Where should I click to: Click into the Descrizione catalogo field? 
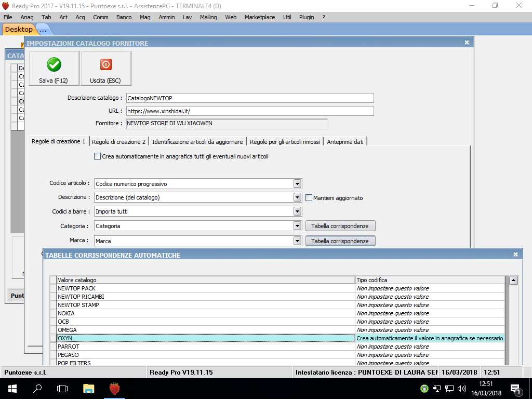250,98
